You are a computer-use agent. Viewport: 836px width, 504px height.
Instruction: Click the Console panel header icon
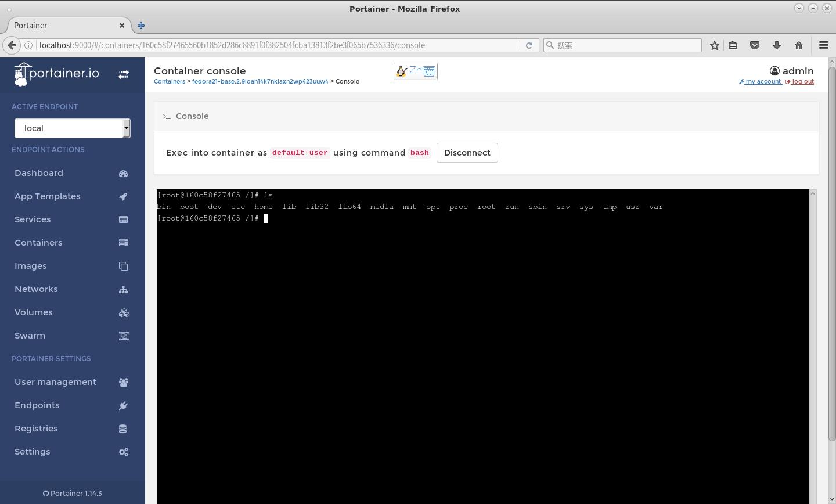(167, 117)
